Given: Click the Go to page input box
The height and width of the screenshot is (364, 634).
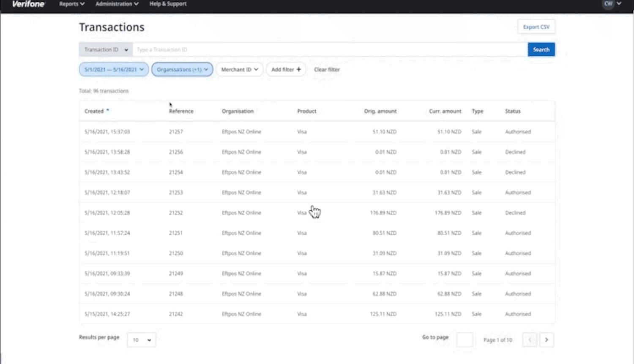Looking at the screenshot, I should (465, 340).
